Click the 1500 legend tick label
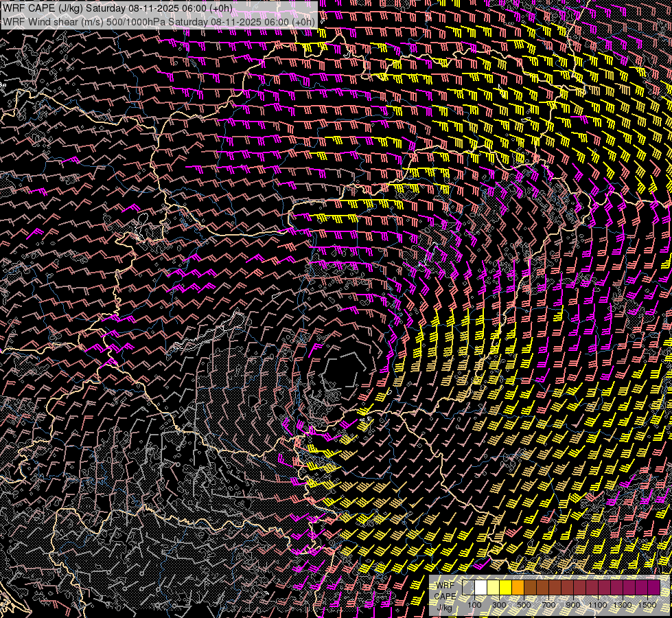The height and width of the screenshot is (618, 672). (647, 605)
